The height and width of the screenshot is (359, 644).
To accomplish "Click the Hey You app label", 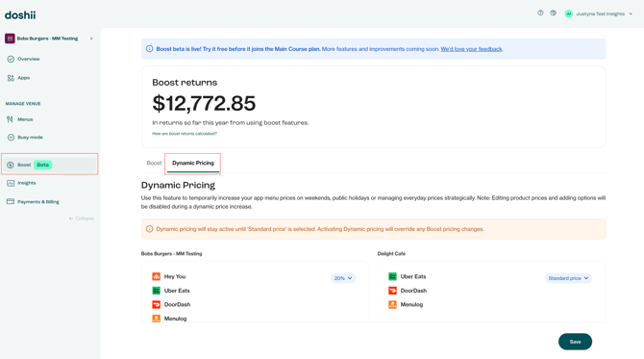I will (x=175, y=276).
